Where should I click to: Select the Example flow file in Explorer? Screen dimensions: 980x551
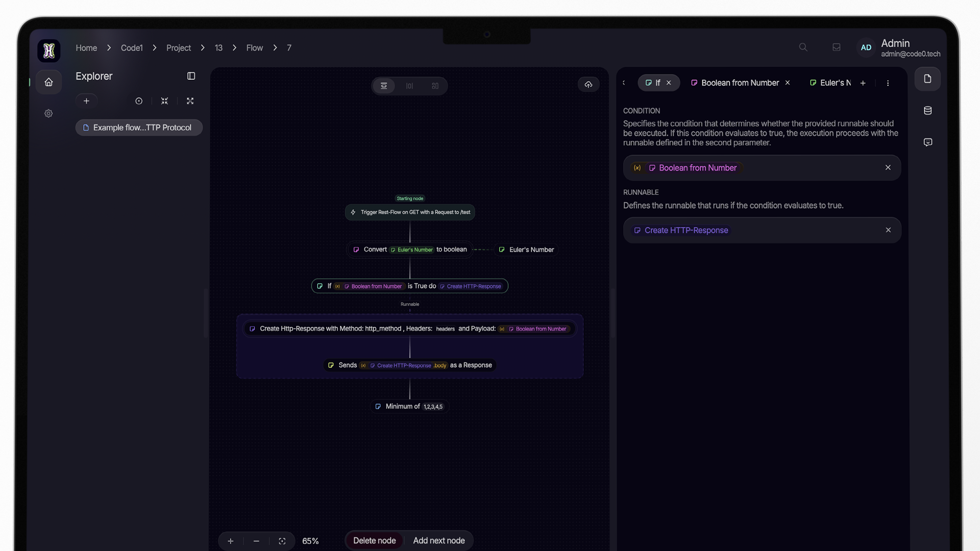coord(139,128)
